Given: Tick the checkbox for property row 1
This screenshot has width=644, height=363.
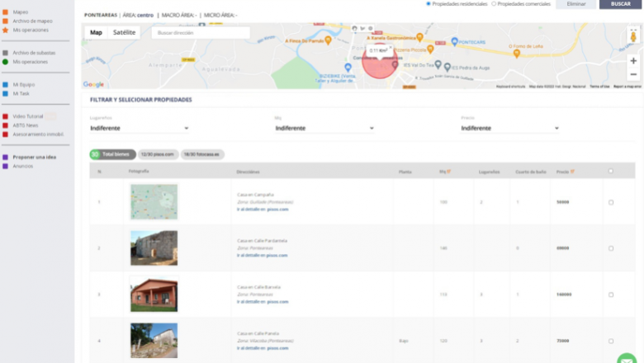Looking at the screenshot, I should (x=610, y=202).
